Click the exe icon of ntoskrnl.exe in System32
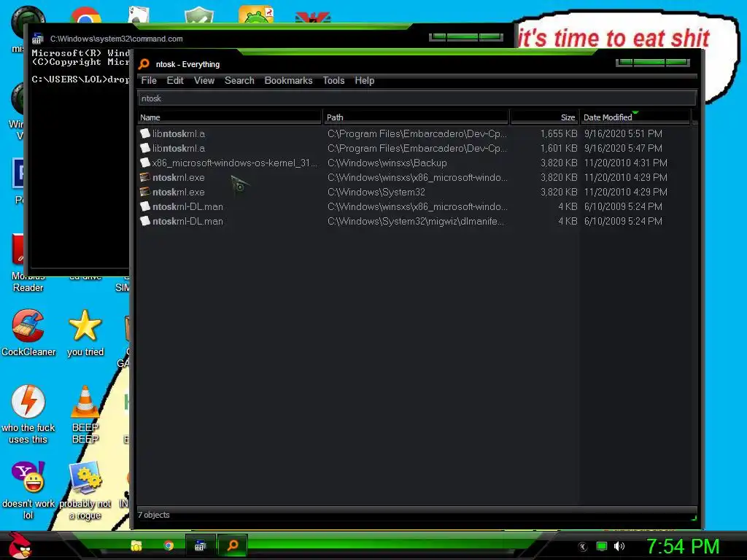The image size is (747, 560). pos(145,192)
